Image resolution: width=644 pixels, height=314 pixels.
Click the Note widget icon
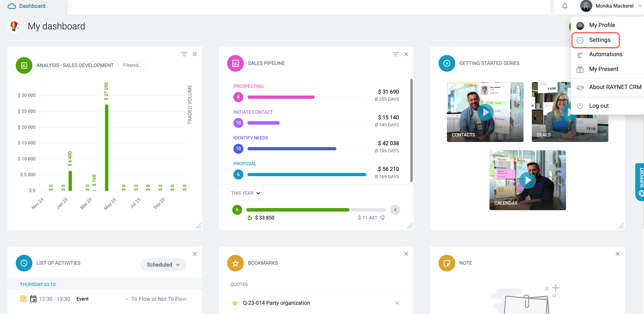tap(447, 263)
